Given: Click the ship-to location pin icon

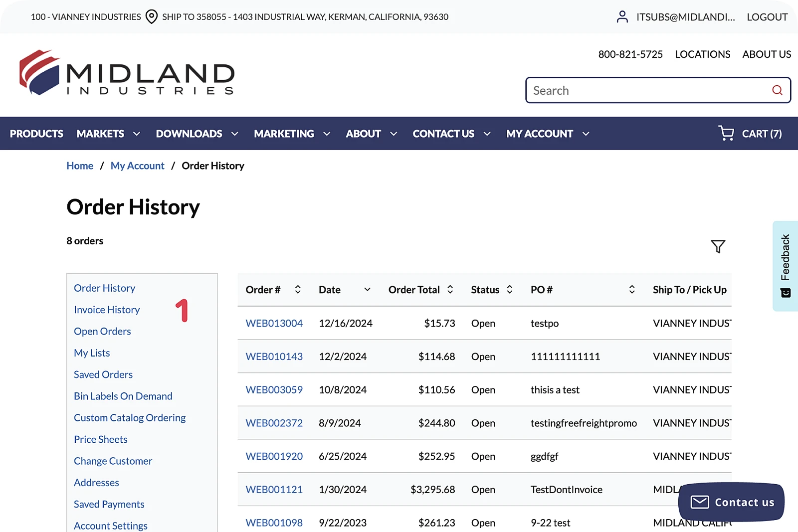Looking at the screenshot, I should [152, 17].
